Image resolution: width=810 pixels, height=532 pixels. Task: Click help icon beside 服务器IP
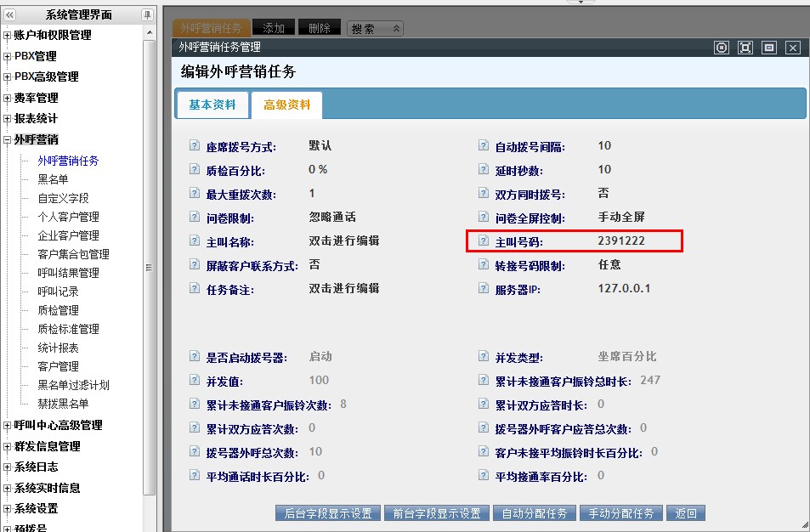pyautogui.click(x=483, y=288)
